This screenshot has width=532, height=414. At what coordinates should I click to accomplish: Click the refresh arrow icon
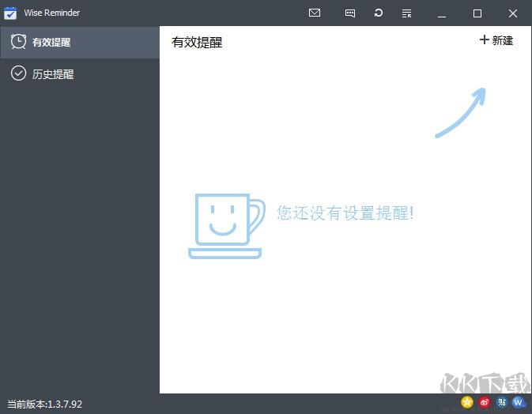(x=379, y=13)
